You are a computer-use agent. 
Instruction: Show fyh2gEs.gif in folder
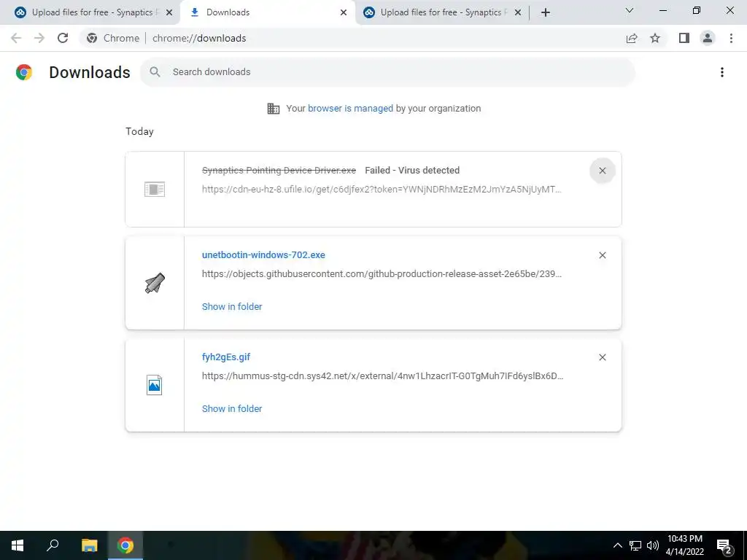(x=232, y=408)
